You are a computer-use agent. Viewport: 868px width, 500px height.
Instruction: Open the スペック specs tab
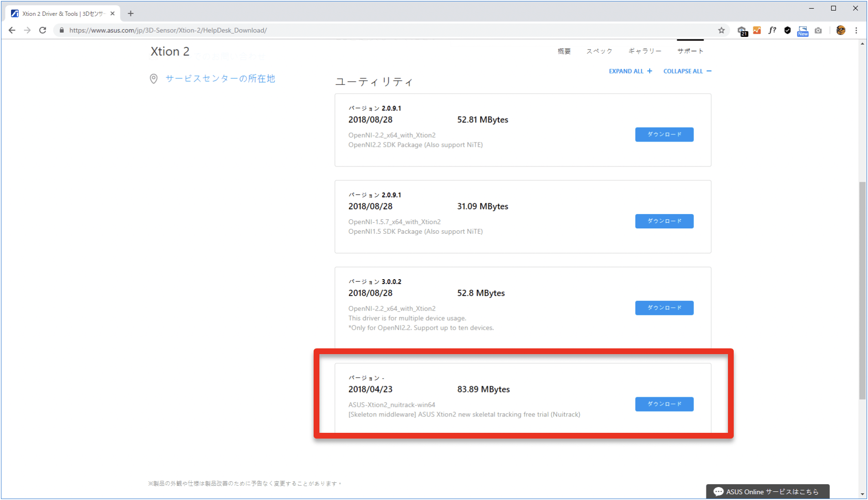pos(599,51)
